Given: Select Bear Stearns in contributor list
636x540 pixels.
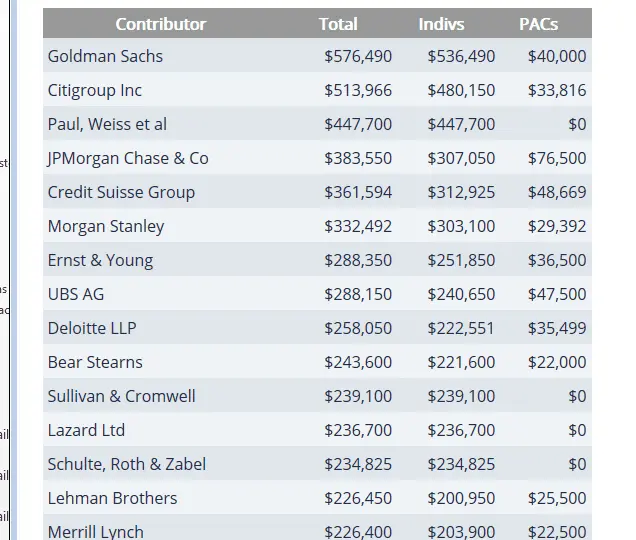Looking at the screenshot, I should (95, 362).
